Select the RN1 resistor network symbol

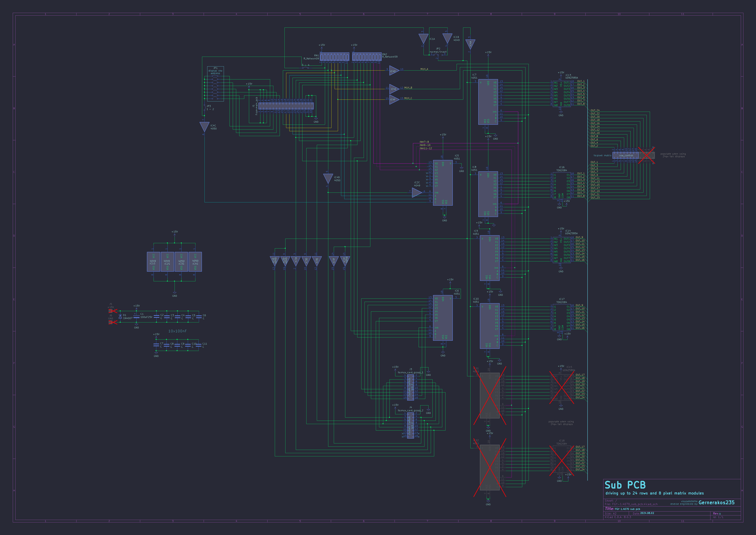pyautogui.click(x=335, y=57)
